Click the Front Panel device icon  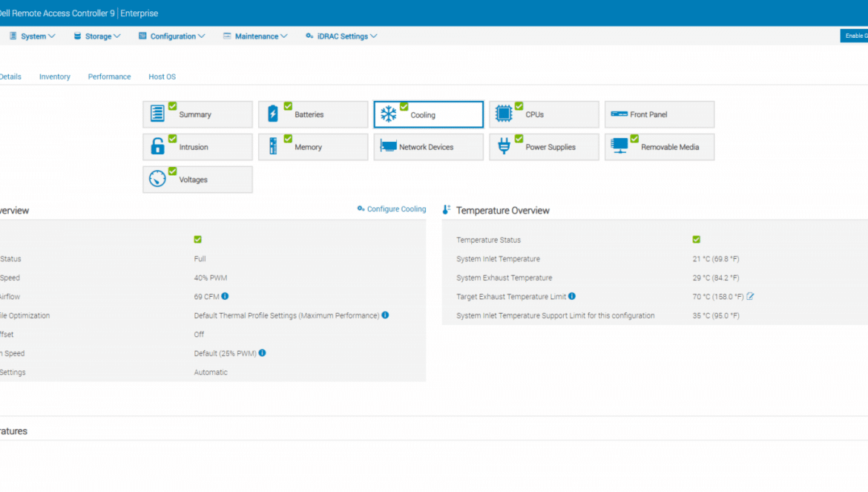point(619,114)
